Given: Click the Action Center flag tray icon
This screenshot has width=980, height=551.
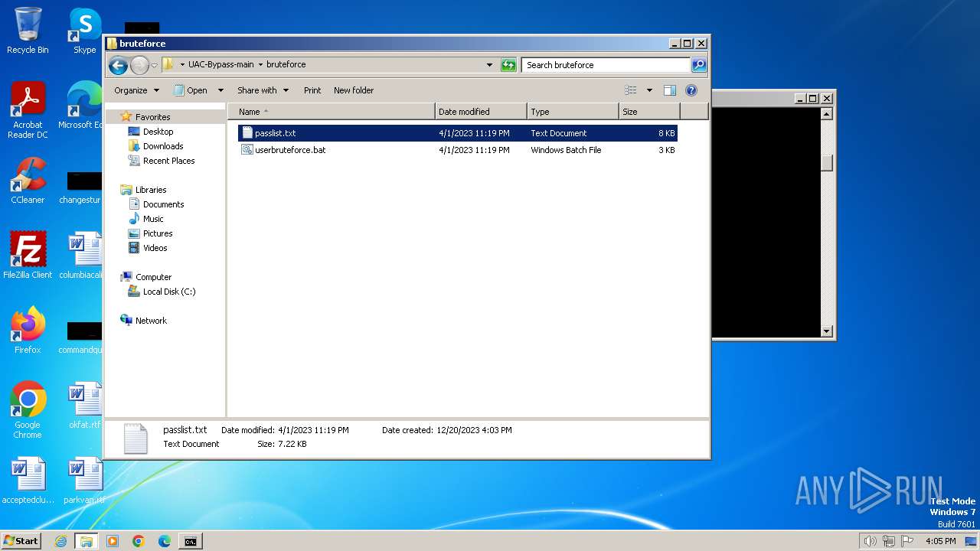Looking at the screenshot, I should pyautogui.click(x=906, y=541).
